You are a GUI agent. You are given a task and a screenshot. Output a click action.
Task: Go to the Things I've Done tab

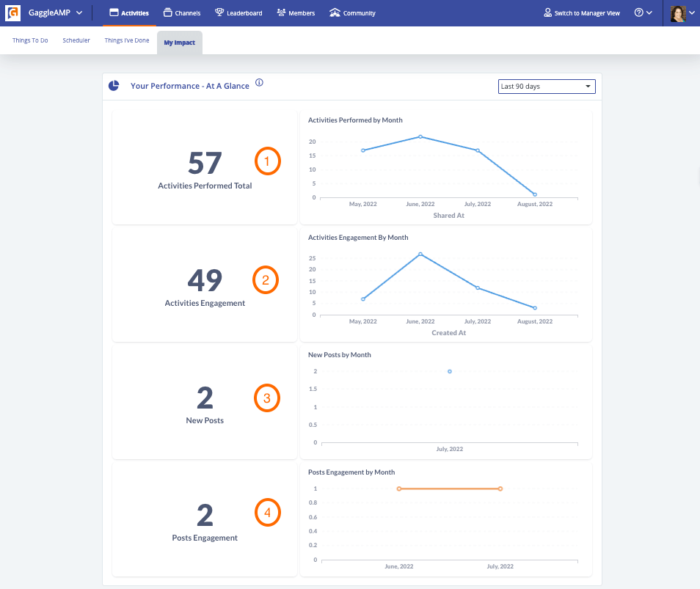[127, 40]
